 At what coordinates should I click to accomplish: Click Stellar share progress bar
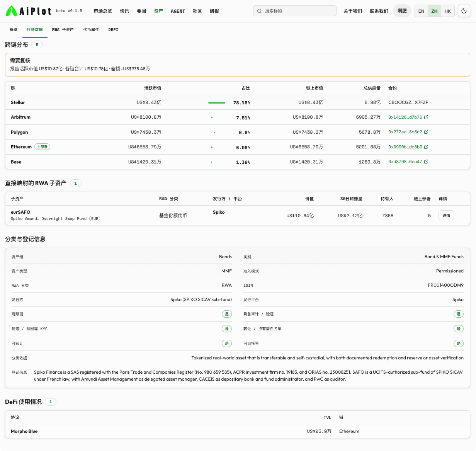[217, 103]
